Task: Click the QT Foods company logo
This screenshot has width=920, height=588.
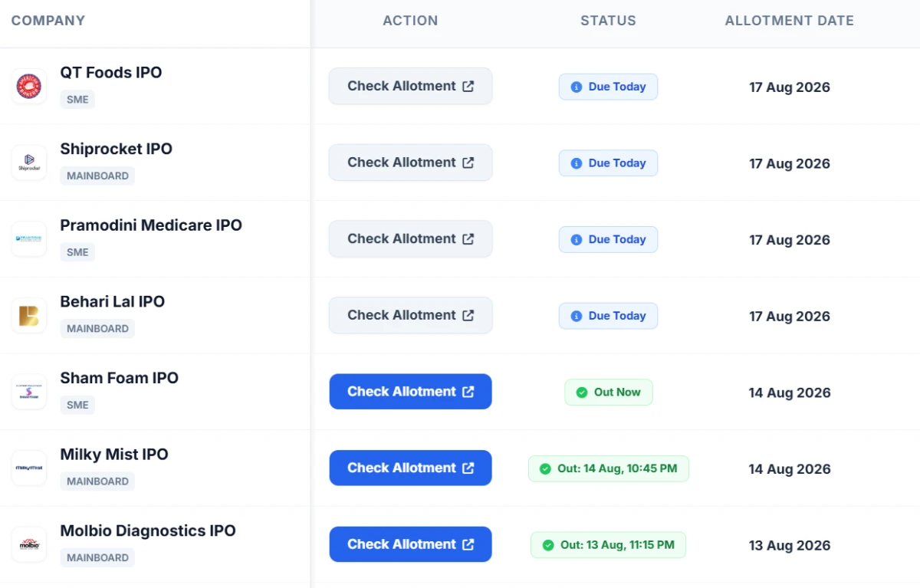Action: point(29,86)
